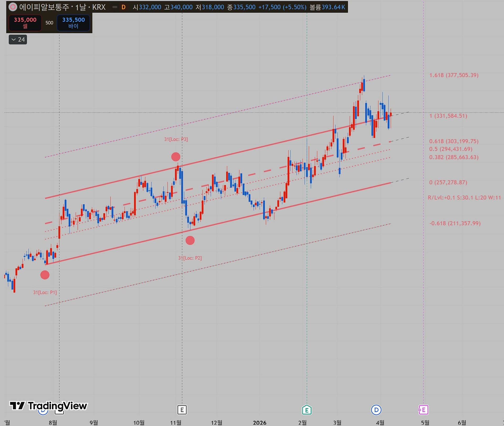Click the P3 pivot anchor point

point(176,157)
